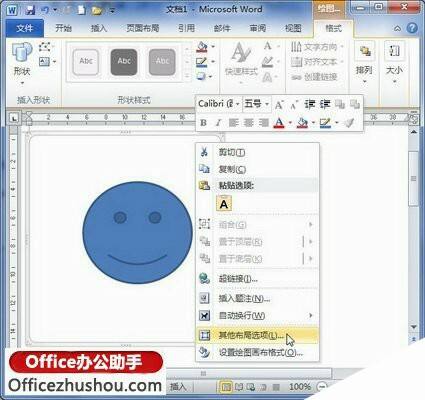This screenshot has height=400, width=425.
Task: Open the 快速样式 WordArt quick styles
Action: (241, 62)
